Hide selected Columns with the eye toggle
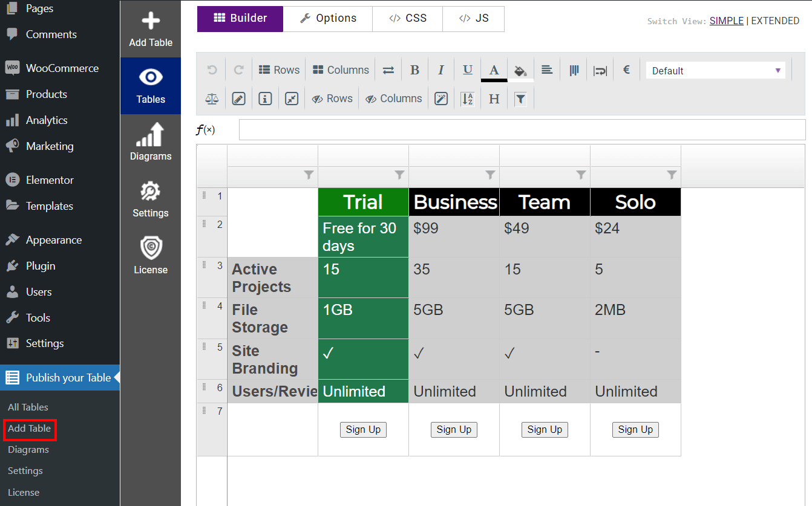812x506 pixels. (393, 98)
